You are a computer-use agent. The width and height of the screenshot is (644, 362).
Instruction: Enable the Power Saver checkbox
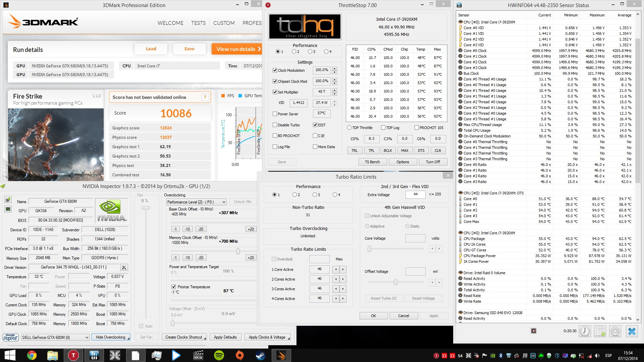[x=275, y=114]
